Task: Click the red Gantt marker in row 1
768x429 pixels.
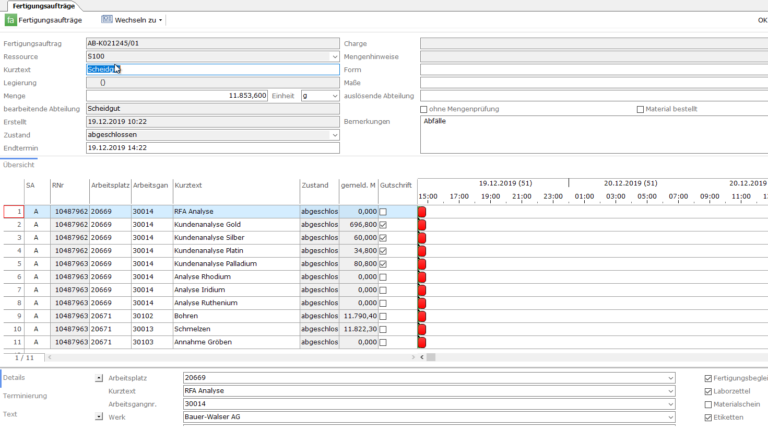Action: (x=422, y=212)
